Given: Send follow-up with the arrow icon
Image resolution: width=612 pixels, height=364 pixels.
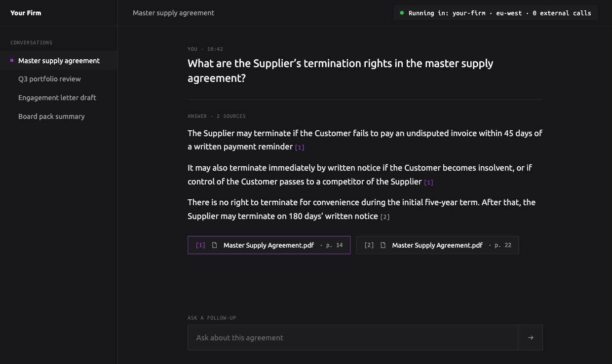Looking at the screenshot, I should pyautogui.click(x=530, y=337).
